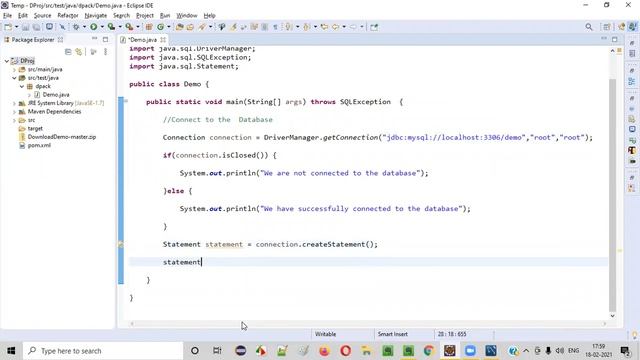Click the New Java Class icon
Image resolution: width=640 pixels, height=360 pixels.
pyautogui.click(x=160, y=27)
